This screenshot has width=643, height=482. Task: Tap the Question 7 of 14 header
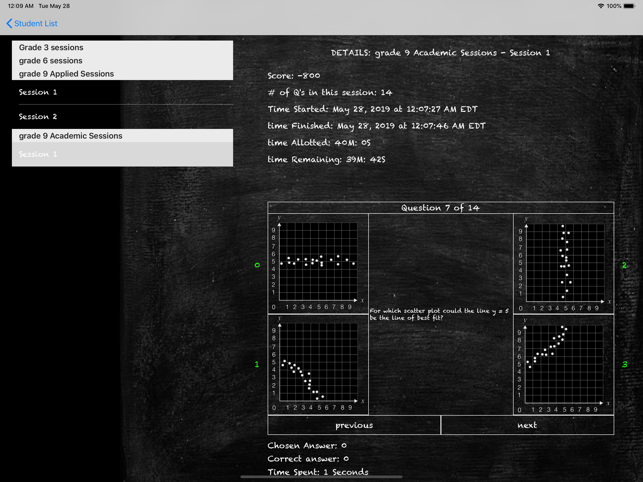pyautogui.click(x=441, y=208)
